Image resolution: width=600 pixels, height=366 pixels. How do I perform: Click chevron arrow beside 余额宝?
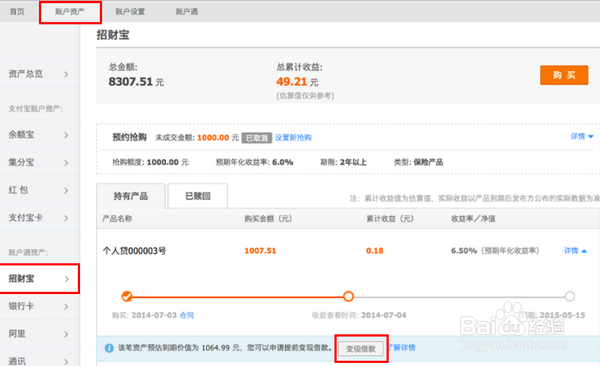pos(66,135)
